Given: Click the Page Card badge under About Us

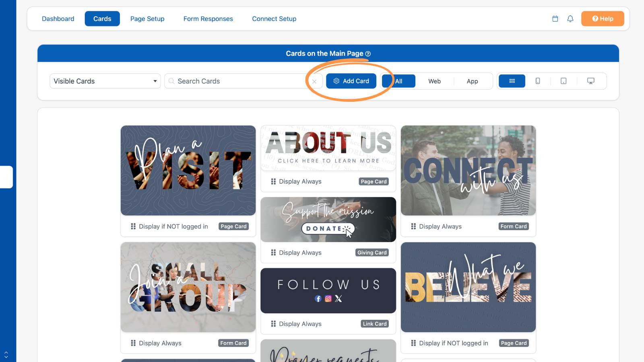Looking at the screenshot, I should [374, 181].
